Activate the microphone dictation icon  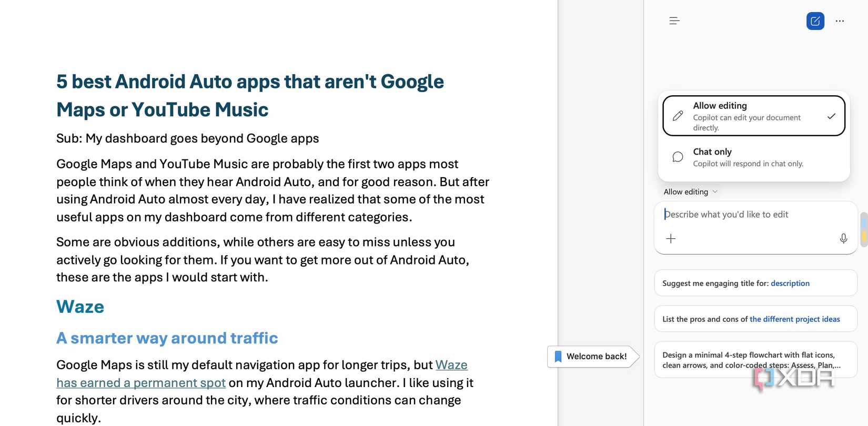click(x=843, y=239)
